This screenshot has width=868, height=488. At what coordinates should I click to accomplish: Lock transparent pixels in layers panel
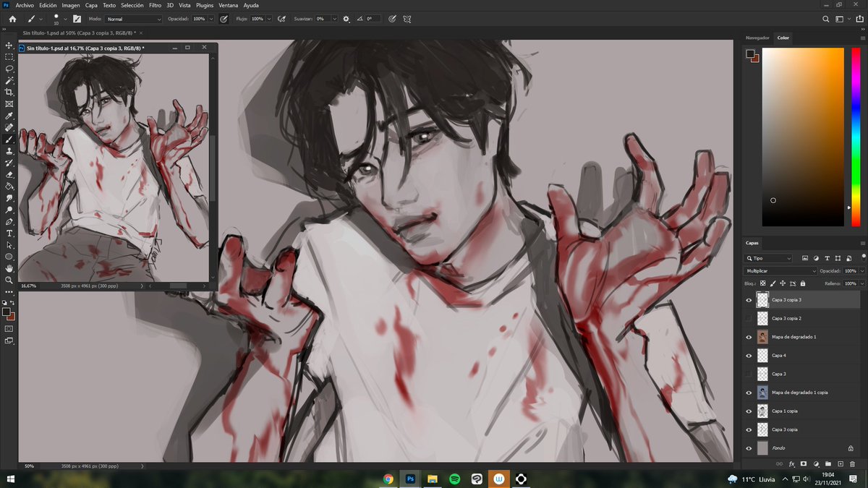pyautogui.click(x=762, y=283)
